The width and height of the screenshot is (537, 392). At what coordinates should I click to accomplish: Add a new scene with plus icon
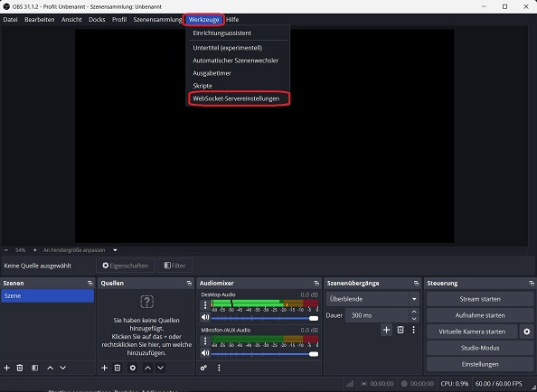[x=7, y=368]
